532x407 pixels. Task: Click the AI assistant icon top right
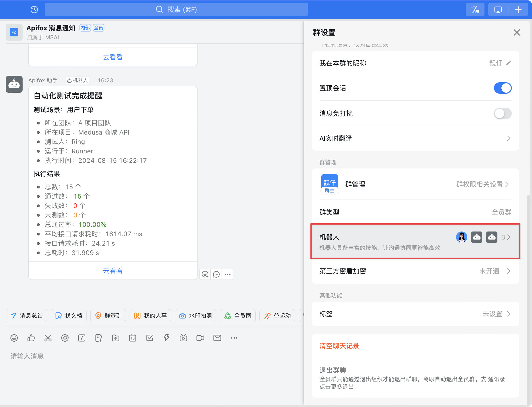pos(475,10)
